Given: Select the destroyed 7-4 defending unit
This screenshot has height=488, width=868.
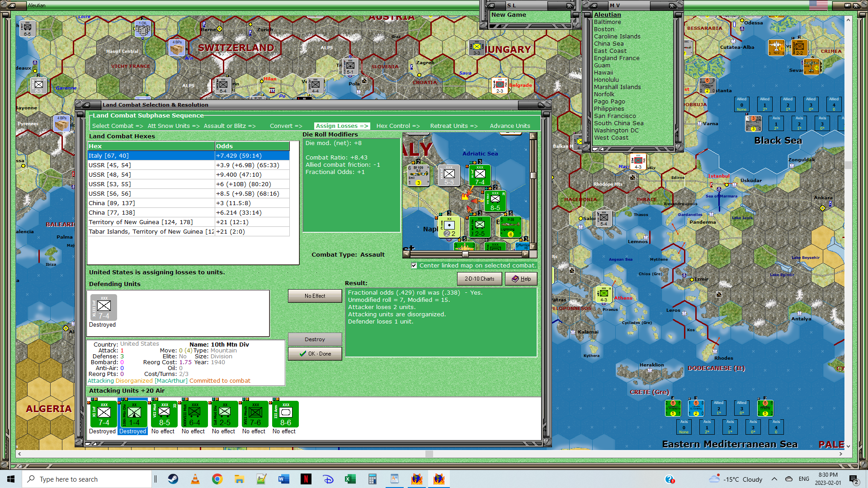Looking at the screenshot, I should (x=104, y=307).
